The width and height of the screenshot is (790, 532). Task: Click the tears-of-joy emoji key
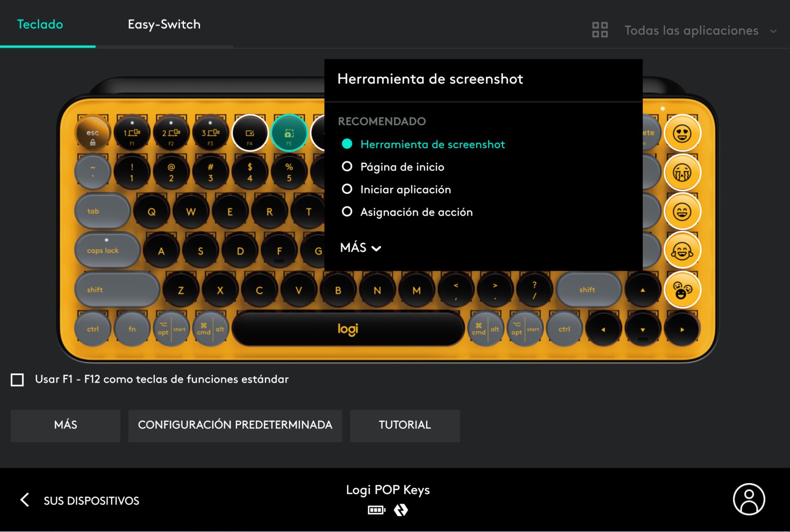point(682,251)
